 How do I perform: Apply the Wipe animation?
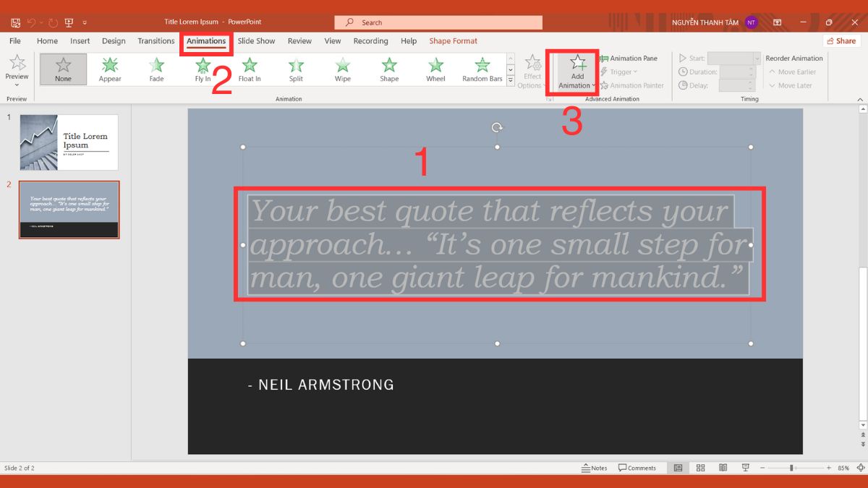click(342, 69)
